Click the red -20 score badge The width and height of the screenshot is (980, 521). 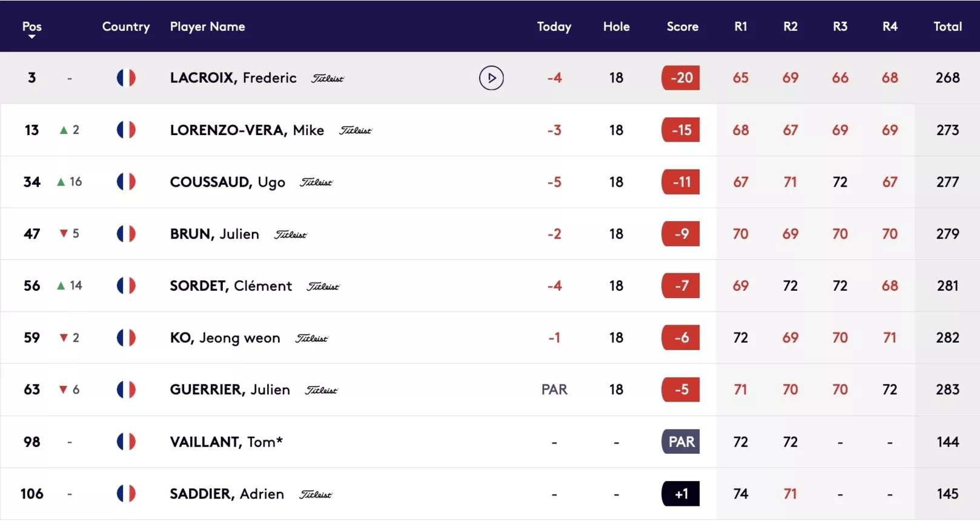click(x=681, y=78)
